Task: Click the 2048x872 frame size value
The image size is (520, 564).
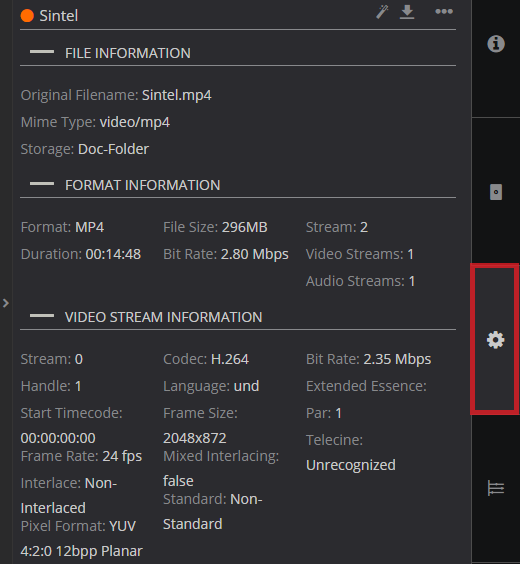Action: (x=195, y=438)
